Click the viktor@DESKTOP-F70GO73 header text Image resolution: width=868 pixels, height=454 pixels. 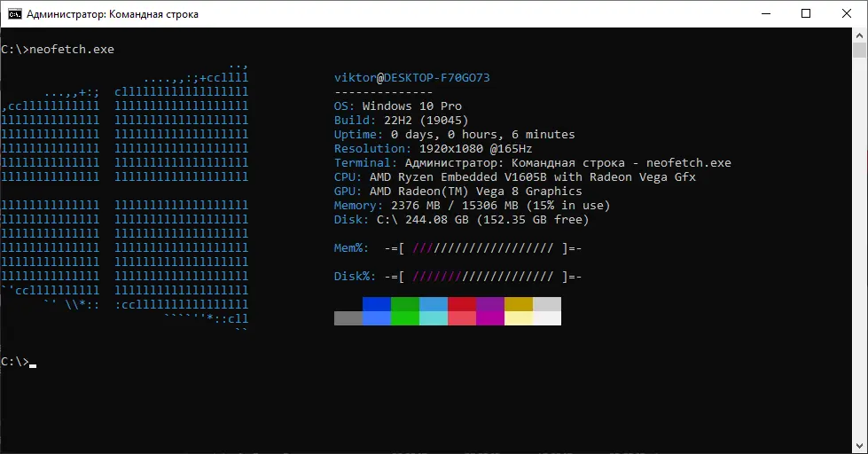point(411,78)
